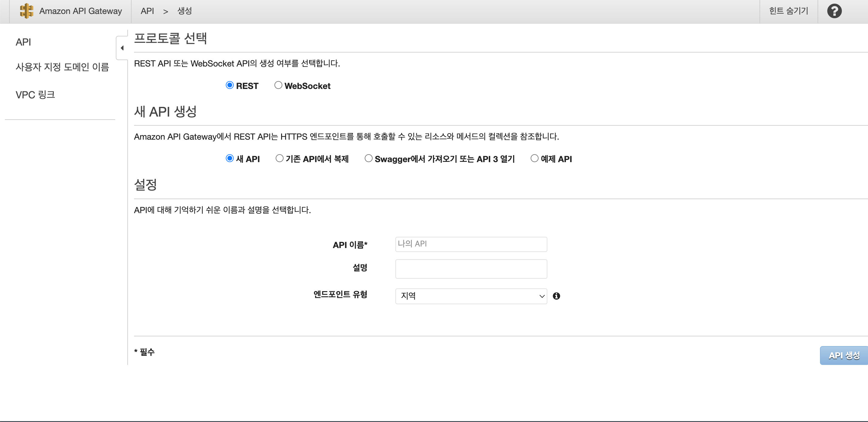Viewport: 868px width, 422px height.
Task: Open API in the left sidebar
Action: click(23, 42)
